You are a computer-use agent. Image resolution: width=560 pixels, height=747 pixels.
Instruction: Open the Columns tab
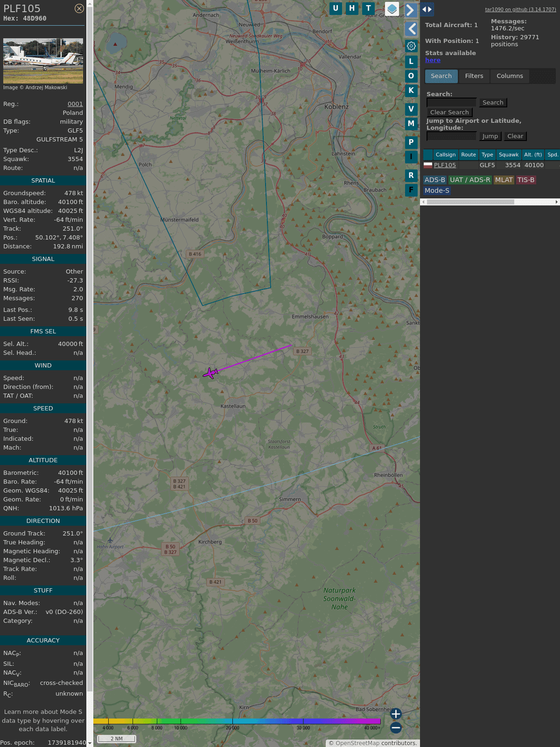coord(510,76)
